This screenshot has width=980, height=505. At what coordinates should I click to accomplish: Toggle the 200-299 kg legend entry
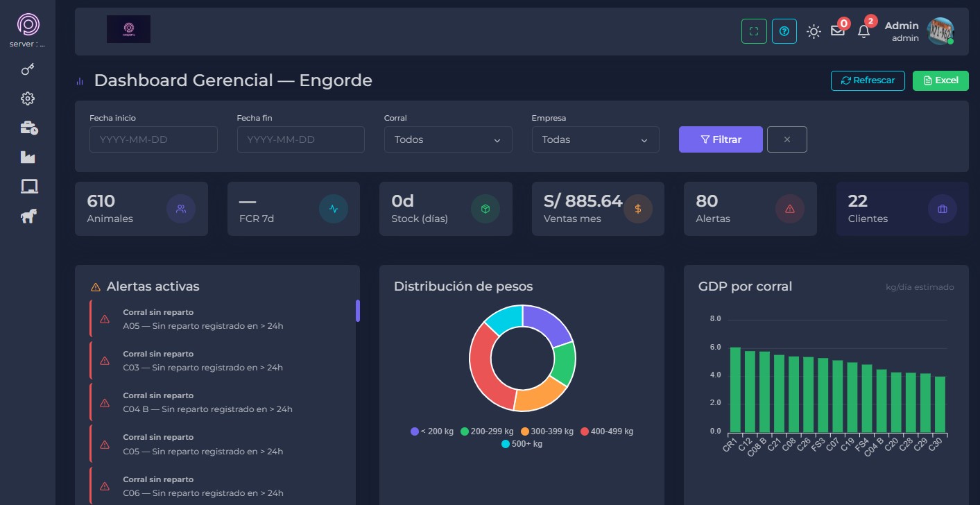click(487, 431)
